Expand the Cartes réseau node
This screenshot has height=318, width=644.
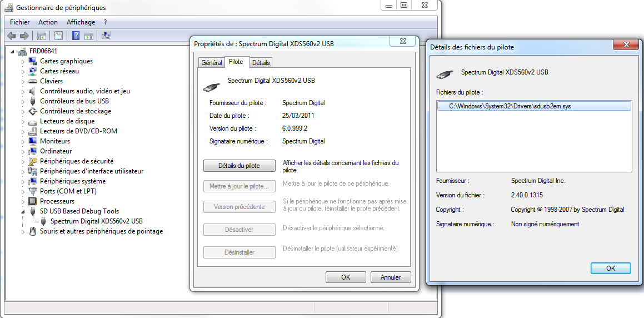click(x=23, y=71)
